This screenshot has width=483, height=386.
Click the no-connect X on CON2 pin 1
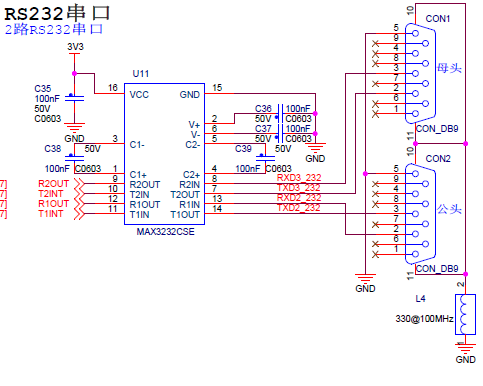point(376,254)
